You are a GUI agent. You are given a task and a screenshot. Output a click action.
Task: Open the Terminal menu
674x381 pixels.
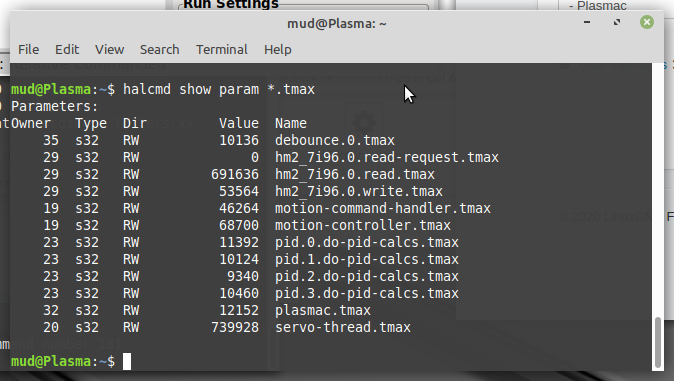click(222, 50)
